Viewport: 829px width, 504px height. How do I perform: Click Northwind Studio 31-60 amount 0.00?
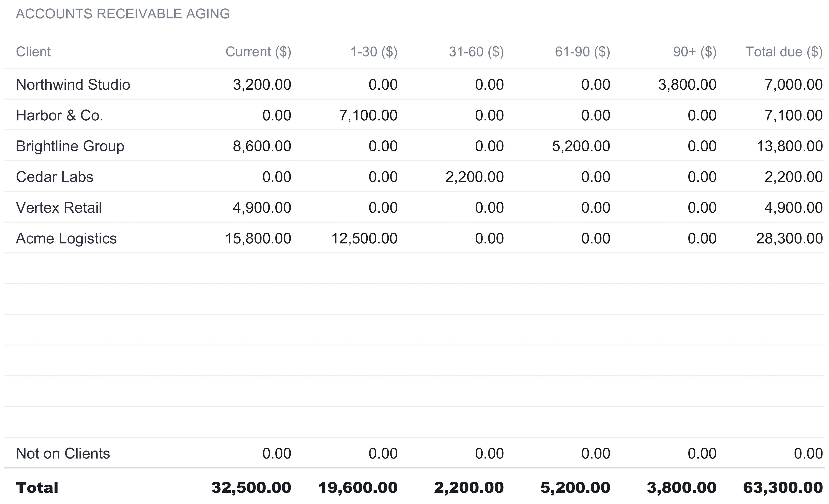(x=489, y=85)
